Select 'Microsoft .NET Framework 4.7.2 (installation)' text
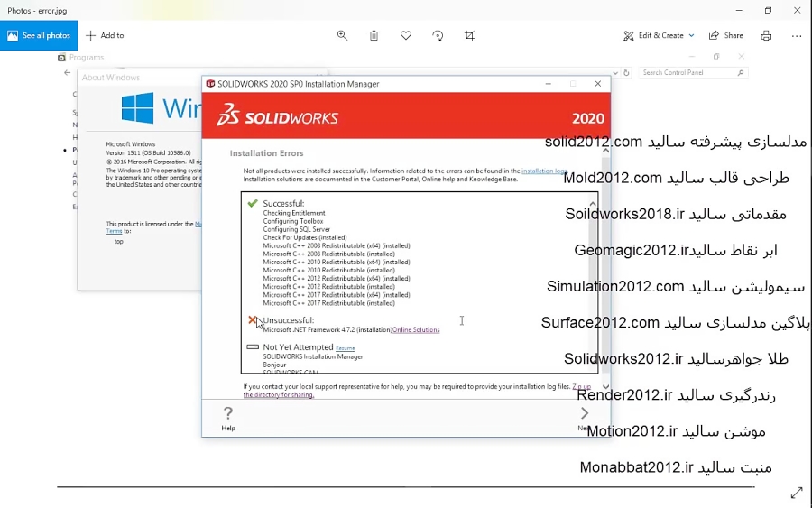 pos(328,330)
